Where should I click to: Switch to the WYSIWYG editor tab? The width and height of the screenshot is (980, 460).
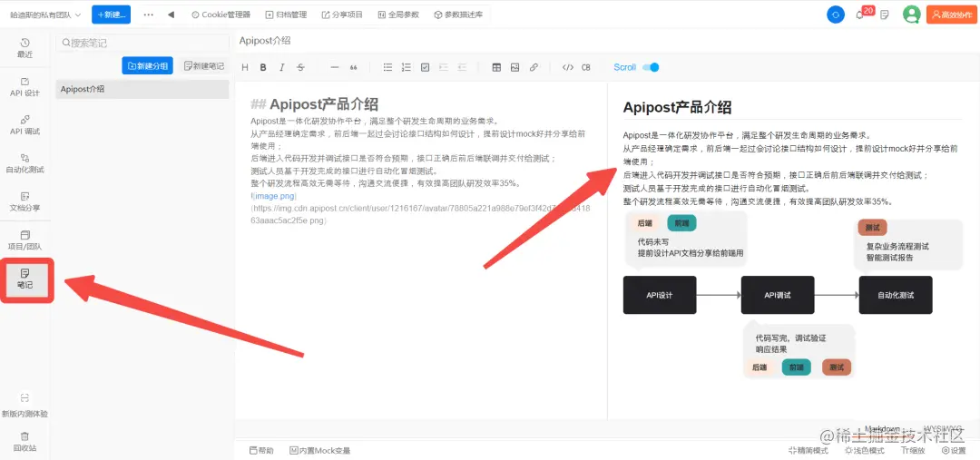point(943,429)
